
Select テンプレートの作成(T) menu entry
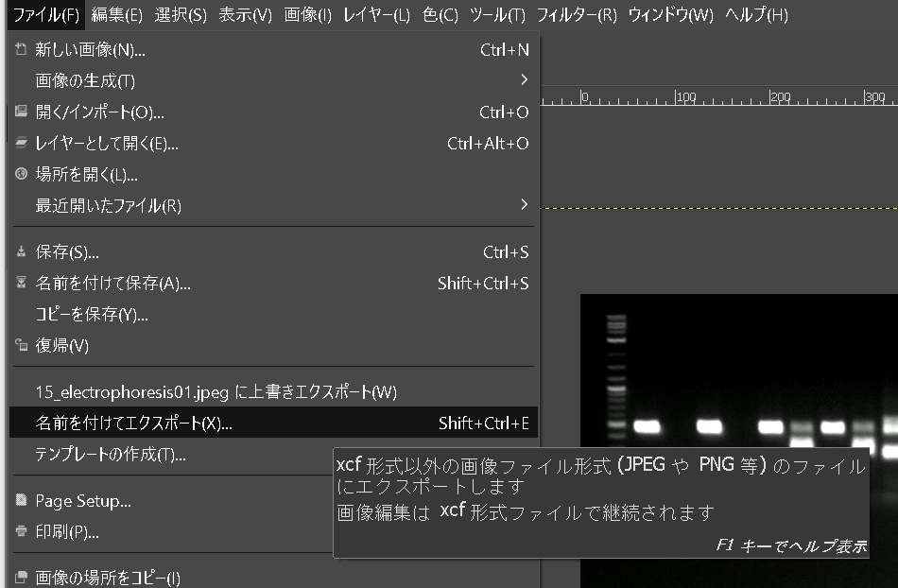point(111,455)
